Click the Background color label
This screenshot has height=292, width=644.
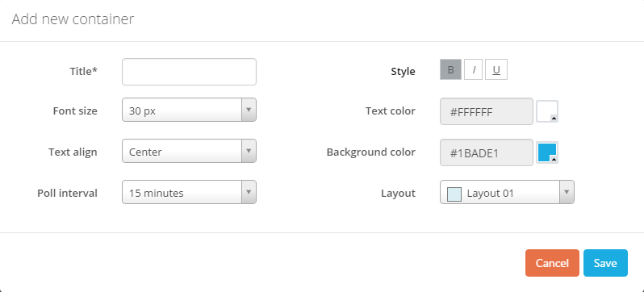tap(371, 152)
